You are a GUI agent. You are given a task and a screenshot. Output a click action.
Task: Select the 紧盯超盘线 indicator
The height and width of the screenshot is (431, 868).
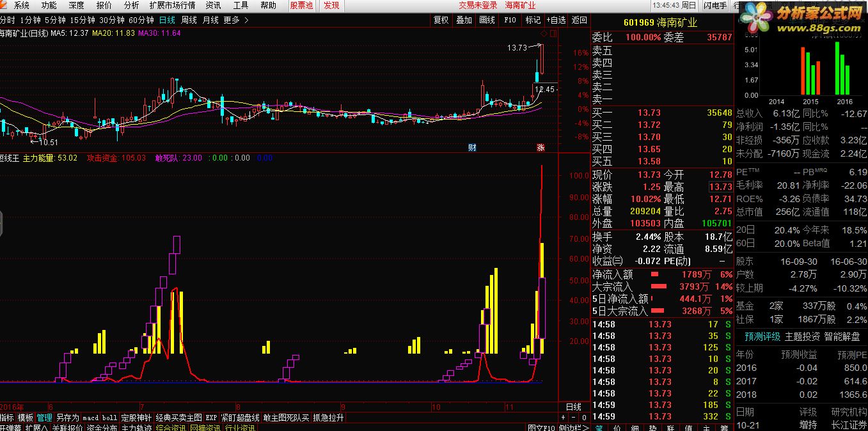pos(240,418)
